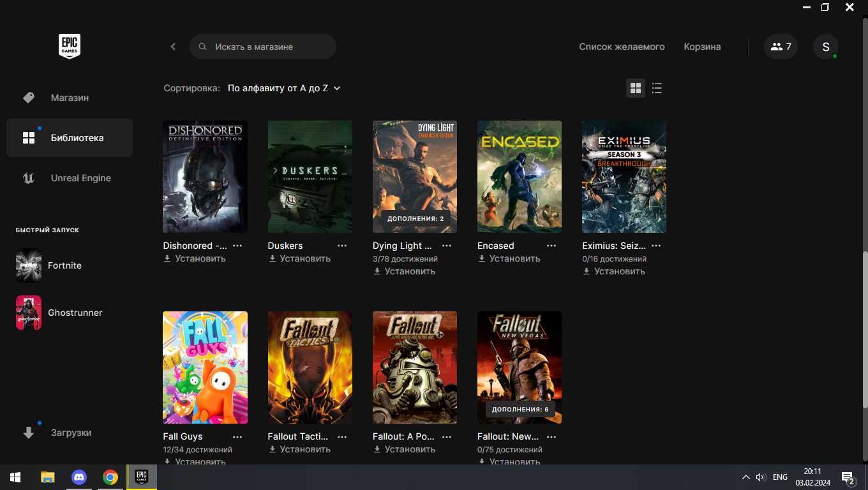Screen dimensions: 868x490
Task: Click 3/78 достижений under Dying Light
Action: [405, 259]
